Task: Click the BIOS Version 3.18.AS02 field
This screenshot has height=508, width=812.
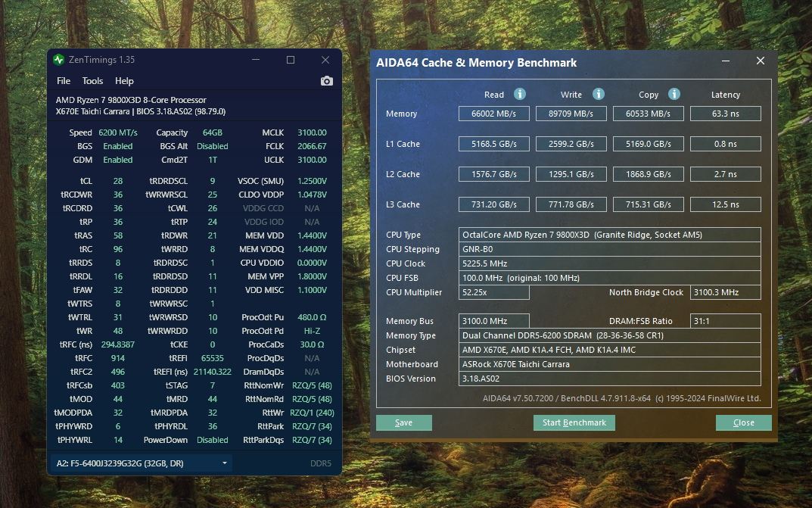Action: point(609,379)
